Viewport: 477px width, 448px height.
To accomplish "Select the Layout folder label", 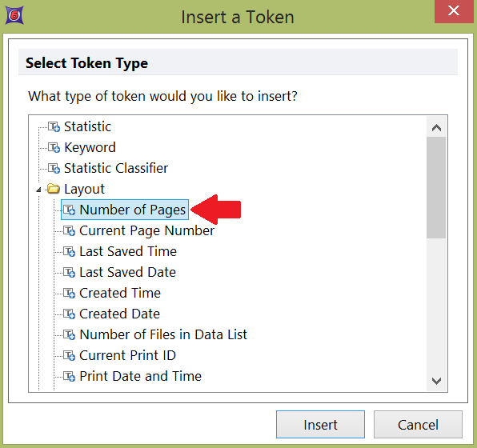I will [x=84, y=189].
